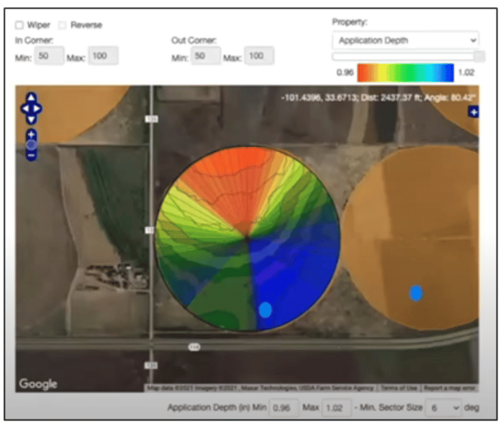Open the Property dropdown showing Application Depth
The image size is (504, 427).
point(405,41)
